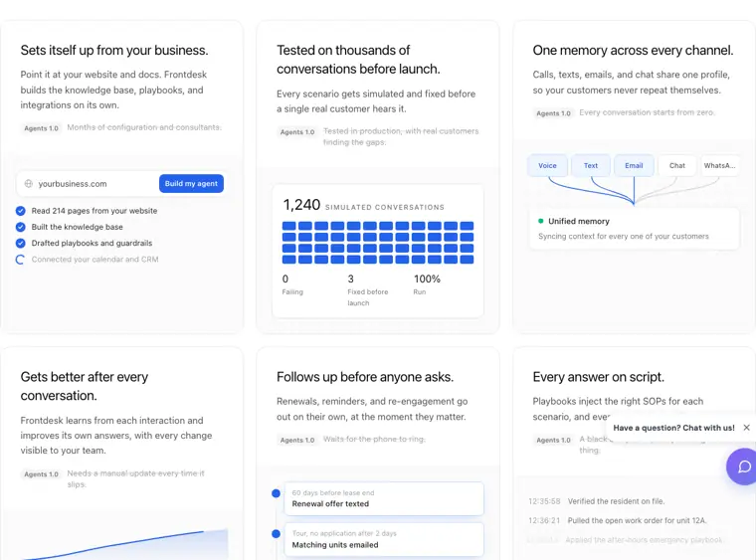Click the Tested on thousands of conversations heading
The image size is (756, 560).
358,60
